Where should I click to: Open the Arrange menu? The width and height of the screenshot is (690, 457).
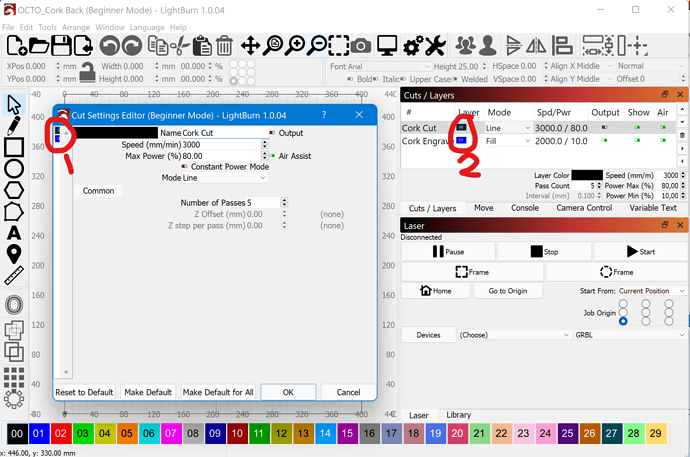(76, 27)
